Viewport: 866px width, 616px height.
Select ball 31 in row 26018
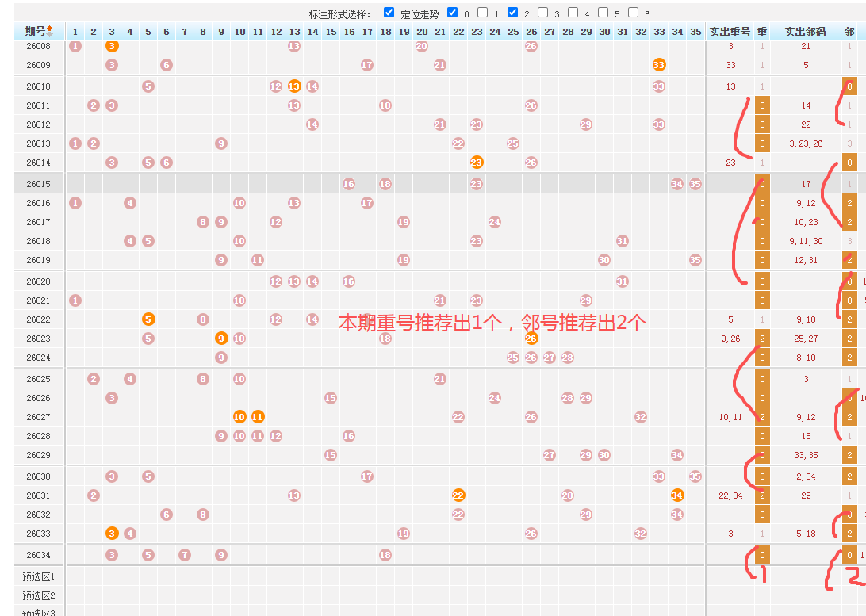click(623, 241)
